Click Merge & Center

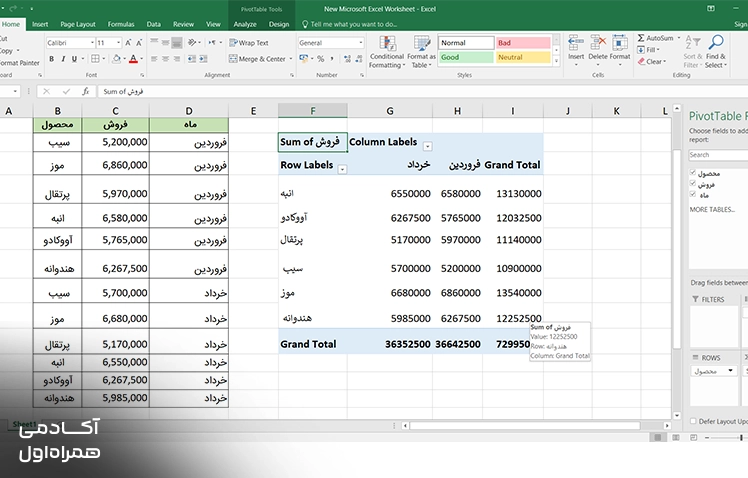(257, 59)
